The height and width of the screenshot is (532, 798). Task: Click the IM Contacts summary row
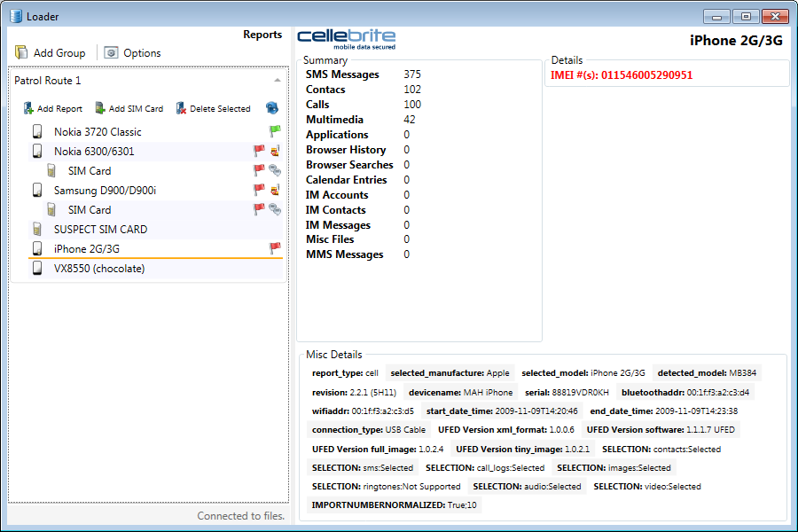(357, 210)
